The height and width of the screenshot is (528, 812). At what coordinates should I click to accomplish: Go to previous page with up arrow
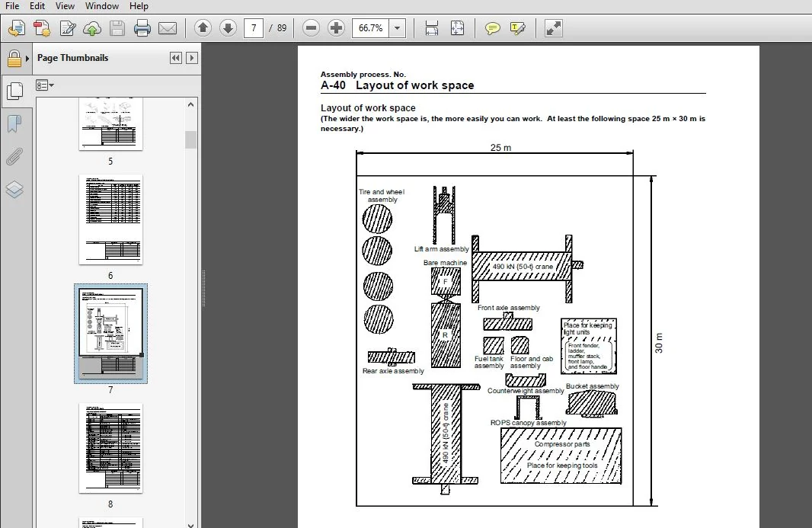203,27
